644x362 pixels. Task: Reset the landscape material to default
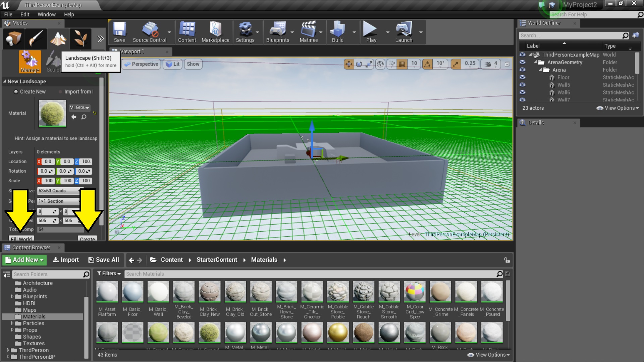click(95, 113)
